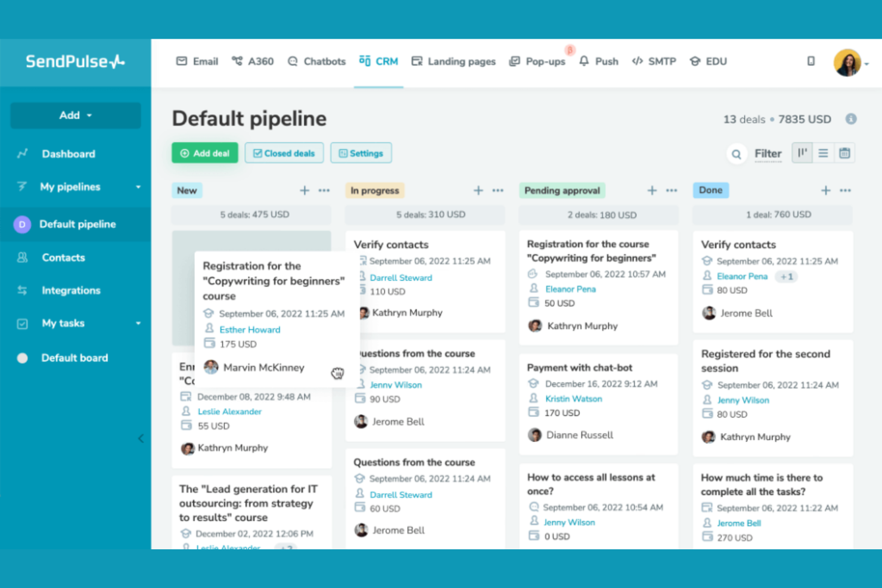Open Jenny Wilson on Registered second session card
Screen dimensions: 882x588
743,400
